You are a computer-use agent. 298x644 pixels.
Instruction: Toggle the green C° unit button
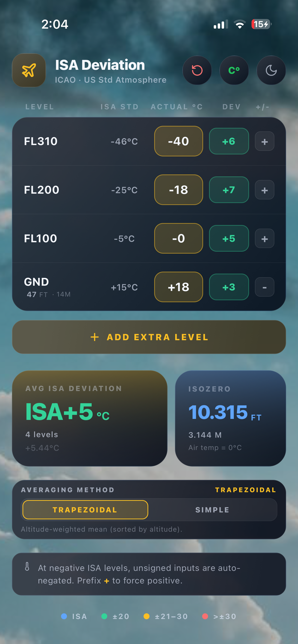pyautogui.click(x=234, y=70)
